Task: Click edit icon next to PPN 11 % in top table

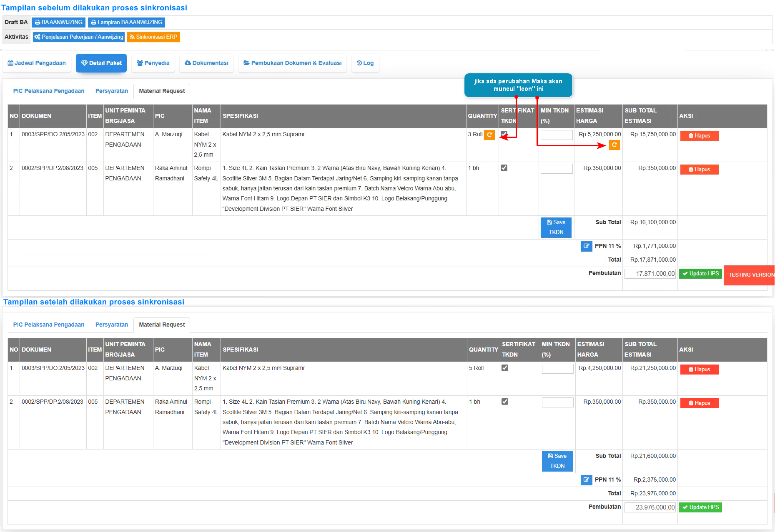Action: tap(586, 246)
